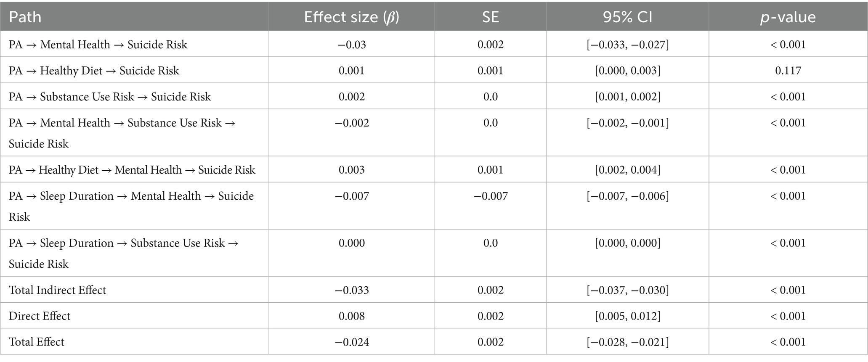Select the "PA → Healthy Diet → Suicide Risk" path cell
This screenshot has height=362, width=868.
pyautogui.click(x=94, y=71)
